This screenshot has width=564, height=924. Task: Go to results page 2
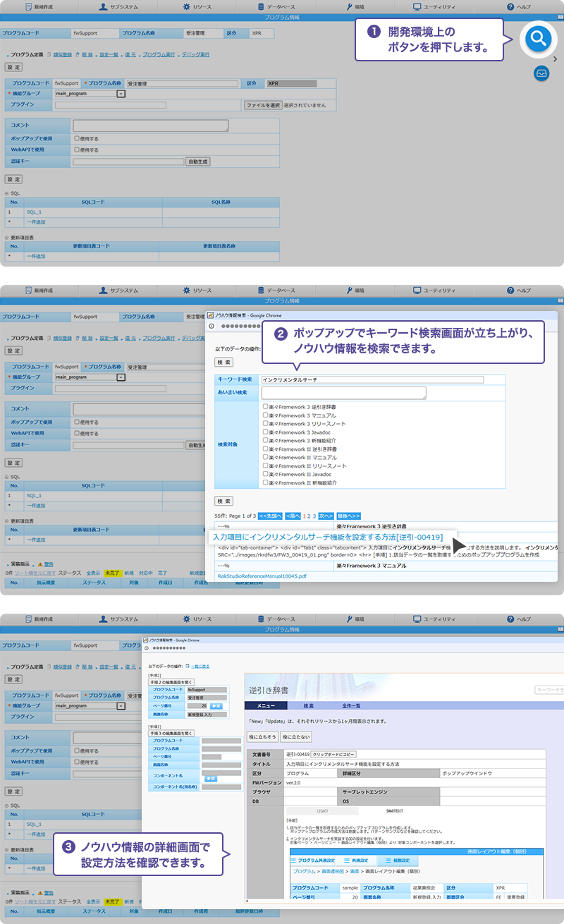(x=310, y=516)
